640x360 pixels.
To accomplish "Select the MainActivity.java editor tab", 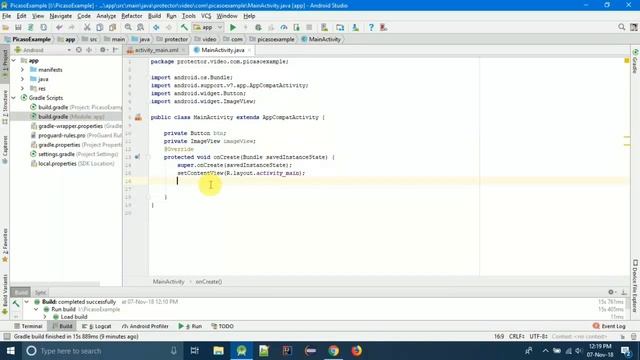I will [222, 50].
